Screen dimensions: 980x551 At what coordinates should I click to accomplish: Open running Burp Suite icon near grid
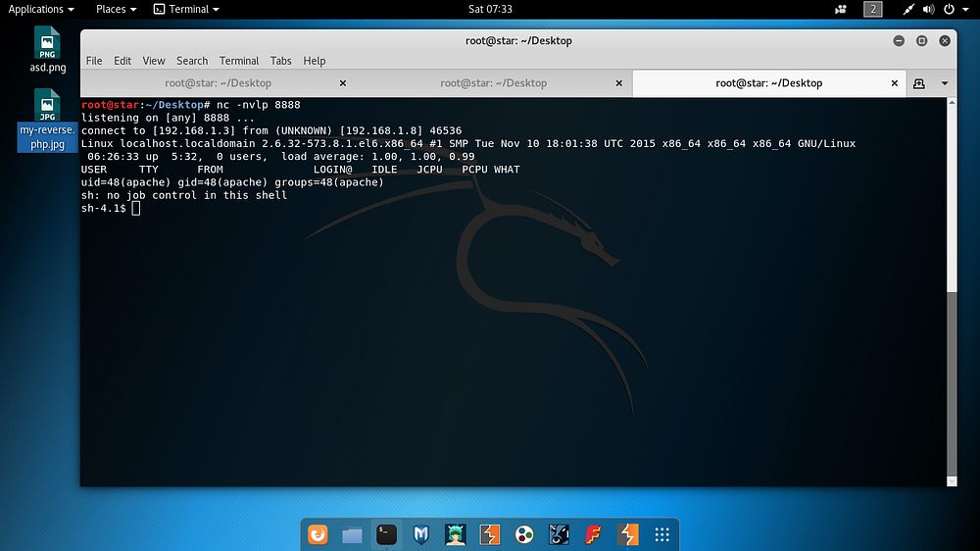pos(627,534)
